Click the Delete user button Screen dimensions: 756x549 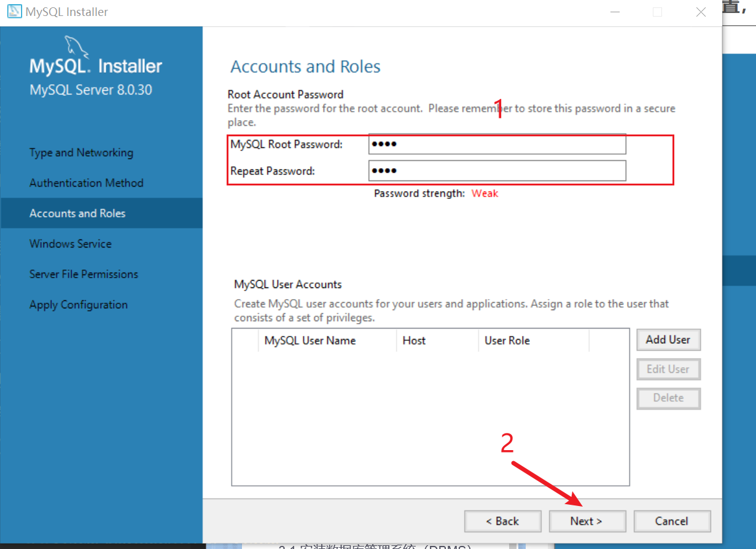pos(668,398)
